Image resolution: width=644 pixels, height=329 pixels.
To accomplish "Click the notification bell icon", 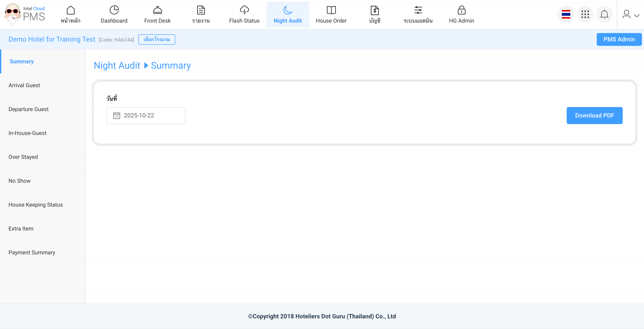I will click(604, 14).
